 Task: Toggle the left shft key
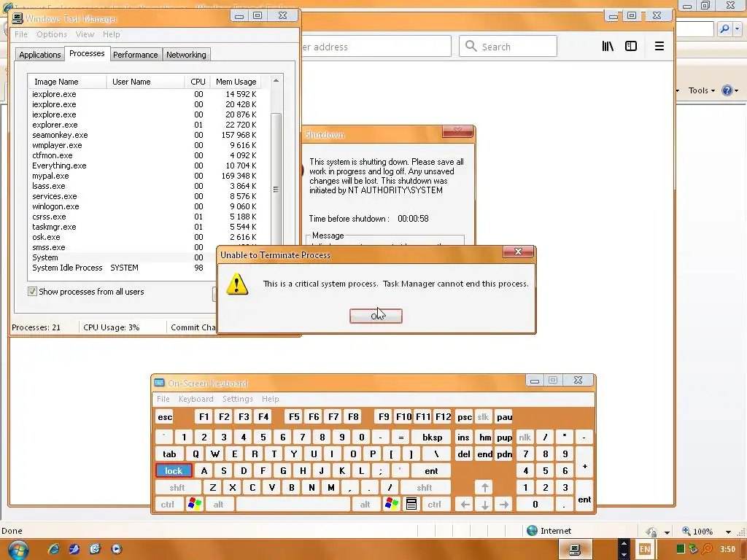coord(177,487)
